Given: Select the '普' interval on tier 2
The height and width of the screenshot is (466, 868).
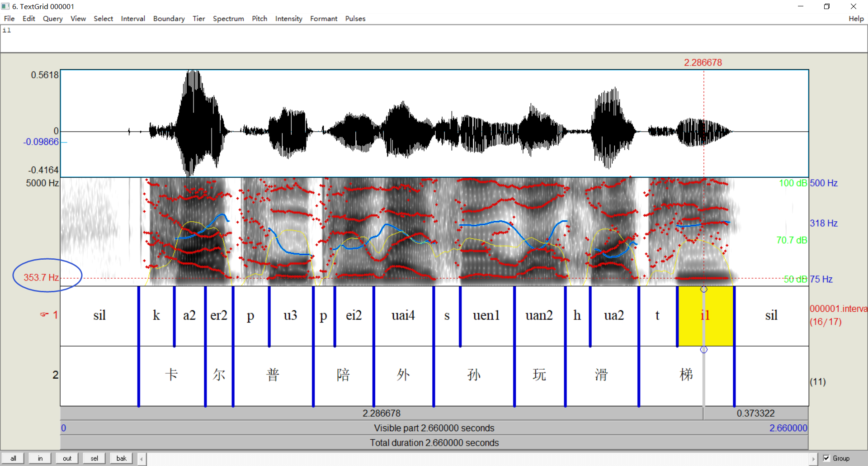Looking at the screenshot, I should (x=273, y=375).
